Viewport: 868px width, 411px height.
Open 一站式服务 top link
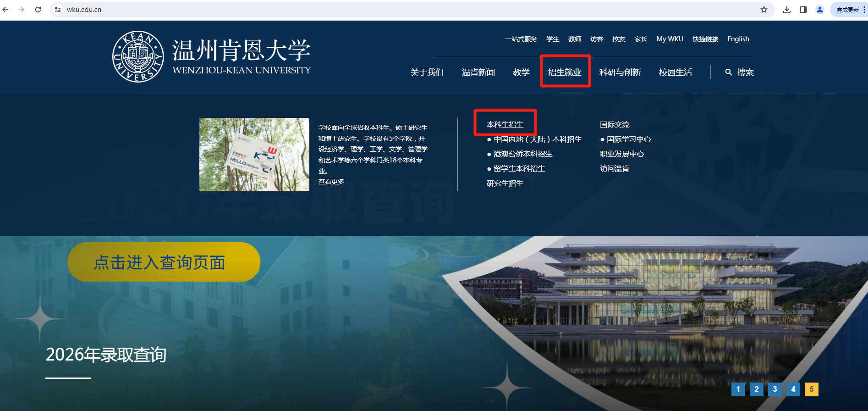point(521,39)
